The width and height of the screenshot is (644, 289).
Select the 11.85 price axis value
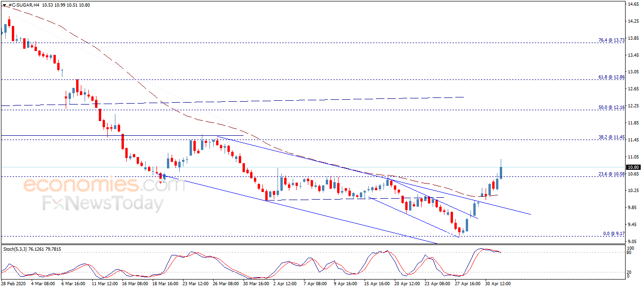coord(634,123)
